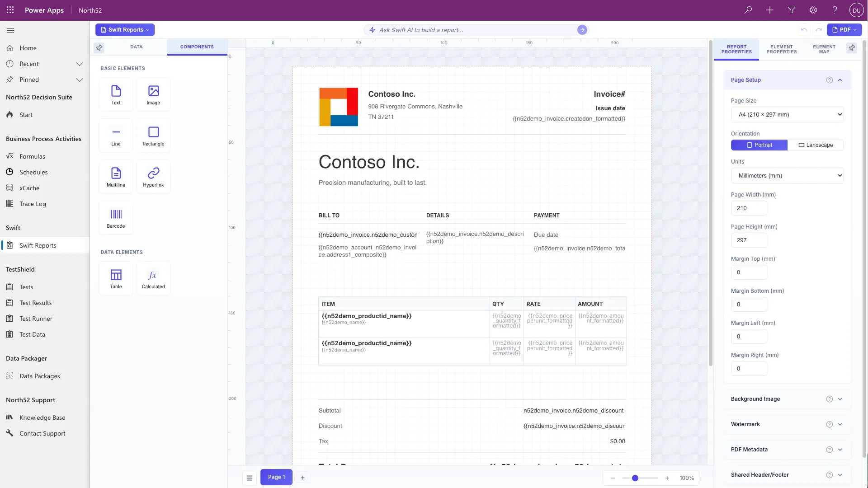Click the PDF export button
This screenshot has height=488, width=868.
[844, 30]
